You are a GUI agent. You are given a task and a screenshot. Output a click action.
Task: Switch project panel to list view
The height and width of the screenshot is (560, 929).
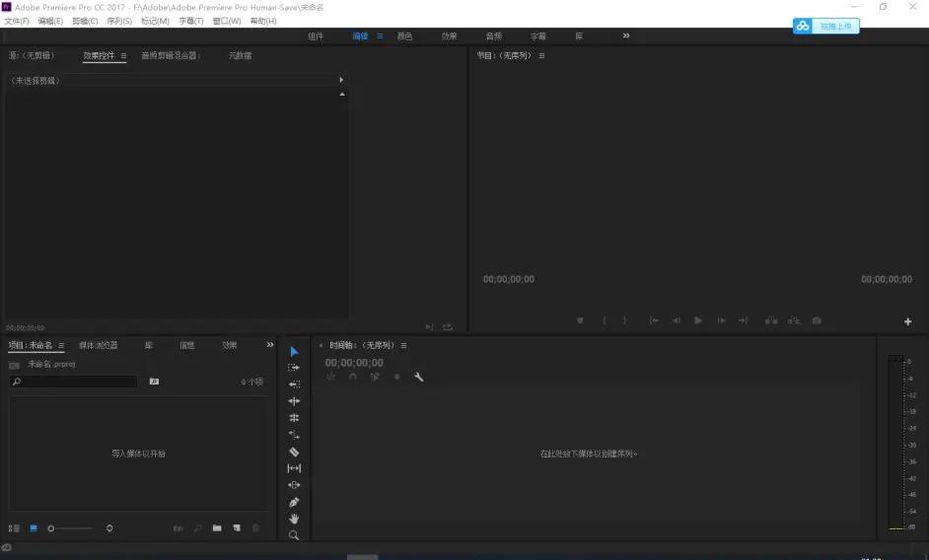click(14, 528)
